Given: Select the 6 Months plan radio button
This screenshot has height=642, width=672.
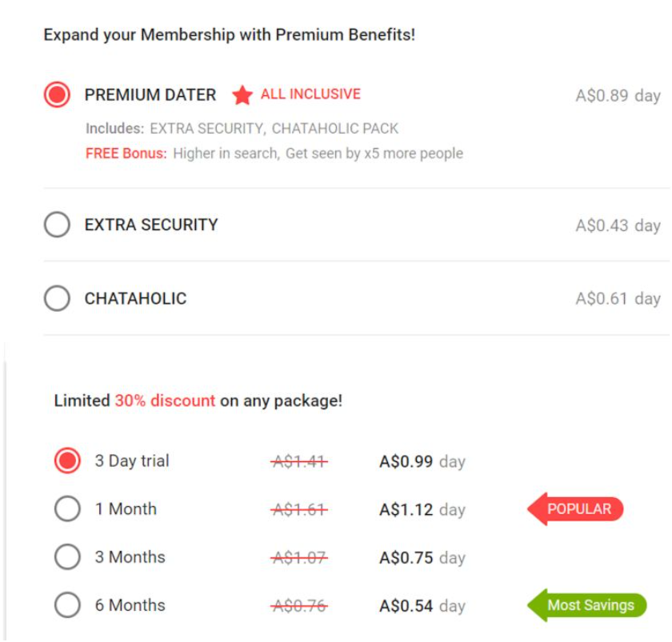Looking at the screenshot, I should pos(67,605).
